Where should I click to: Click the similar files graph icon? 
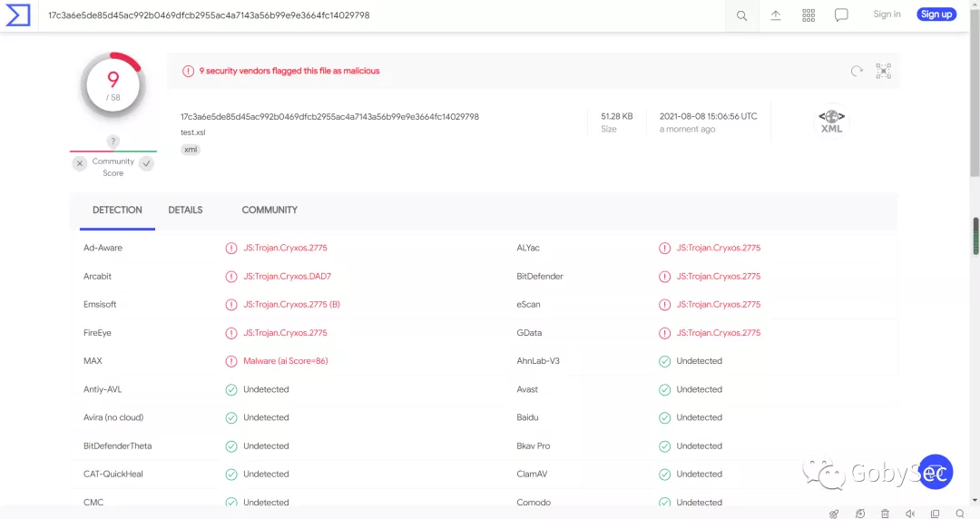pos(883,71)
